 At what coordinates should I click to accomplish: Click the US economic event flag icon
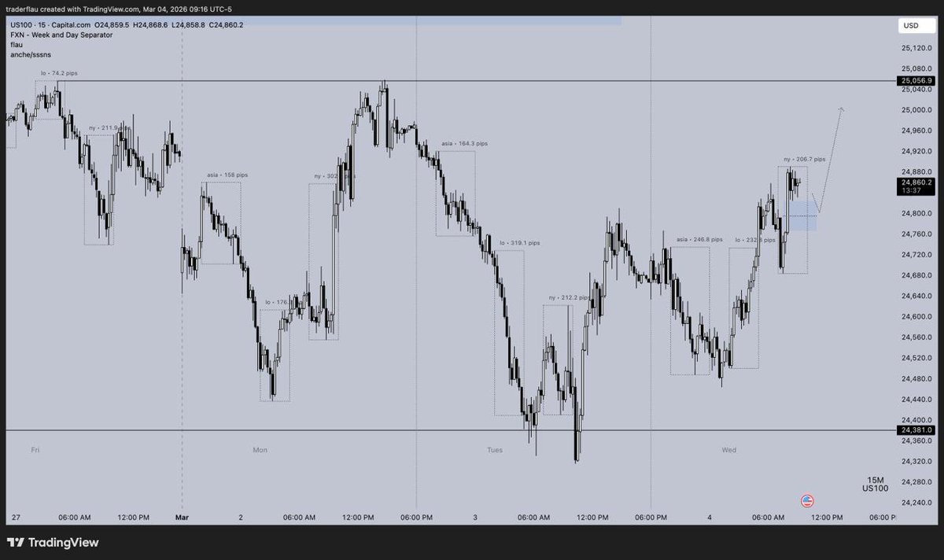806,500
